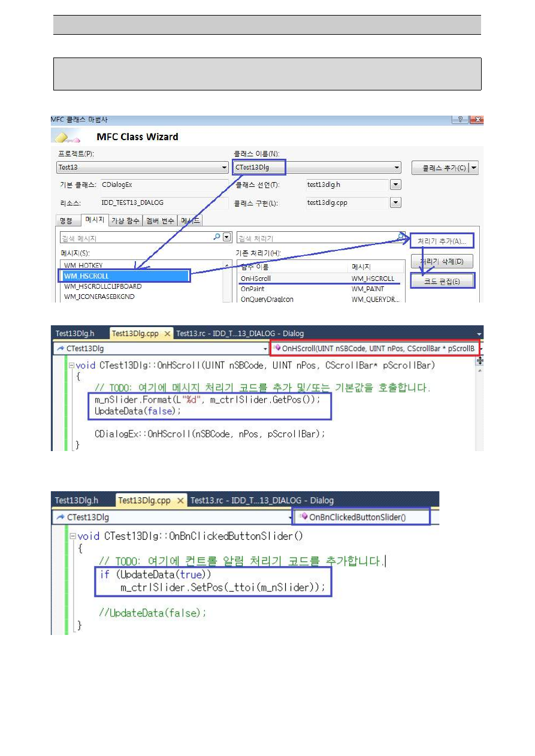Collapse the OnHScroll function with the minus box
535x756 pixels.
pos(72,365)
